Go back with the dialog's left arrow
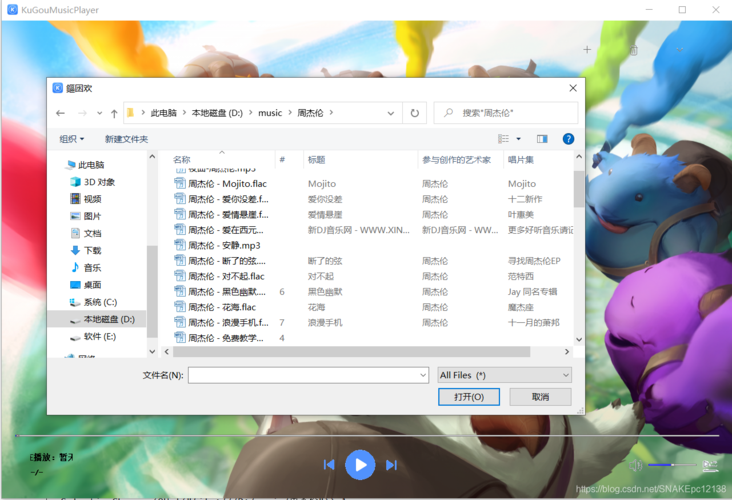 (x=60, y=113)
